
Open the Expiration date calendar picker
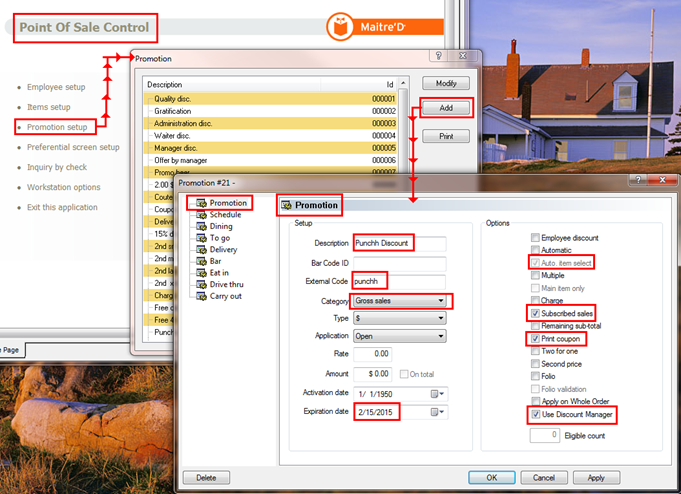[x=437, y=412]
